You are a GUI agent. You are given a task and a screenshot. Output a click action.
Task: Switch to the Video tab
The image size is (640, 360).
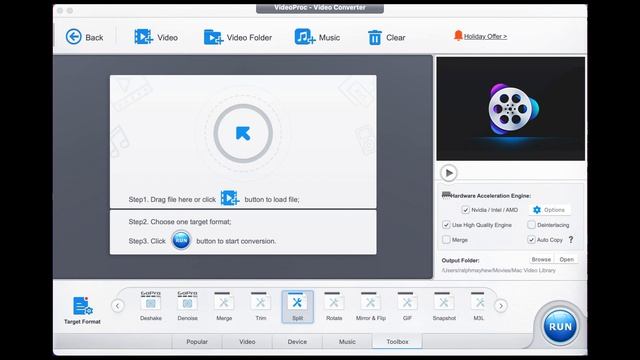click(247, 342)
